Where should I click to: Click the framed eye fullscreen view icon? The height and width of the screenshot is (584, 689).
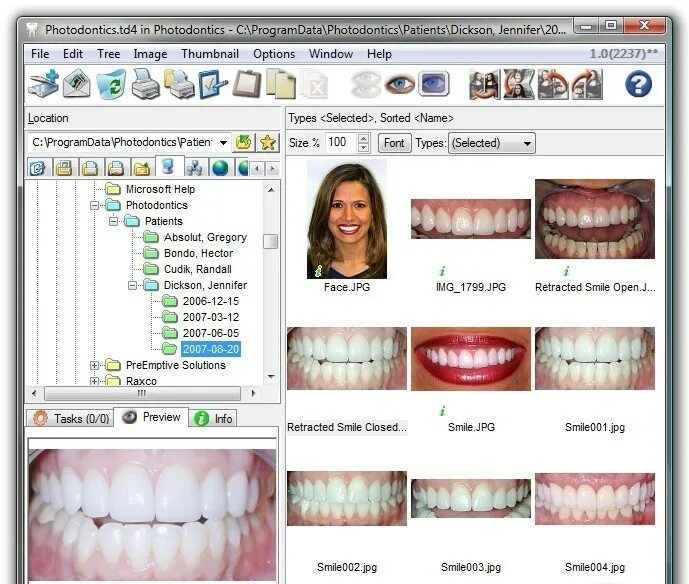click(x=434, y=83)
